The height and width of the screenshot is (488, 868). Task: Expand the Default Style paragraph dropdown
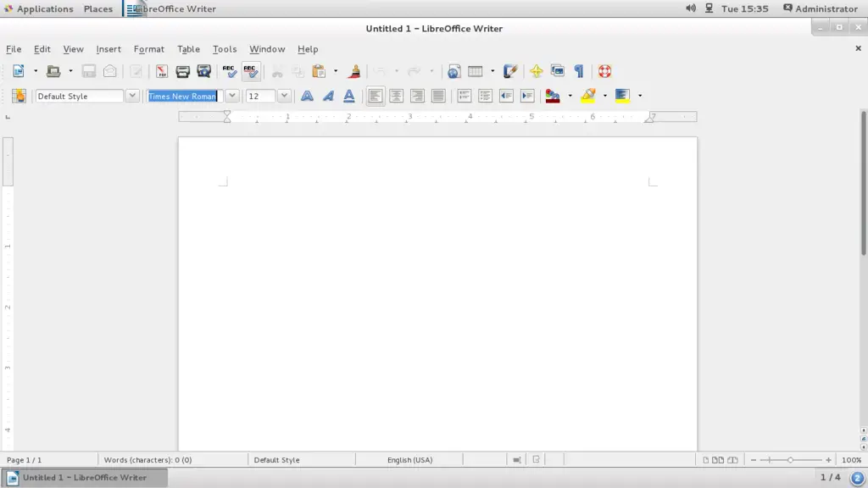coord(132,96)
